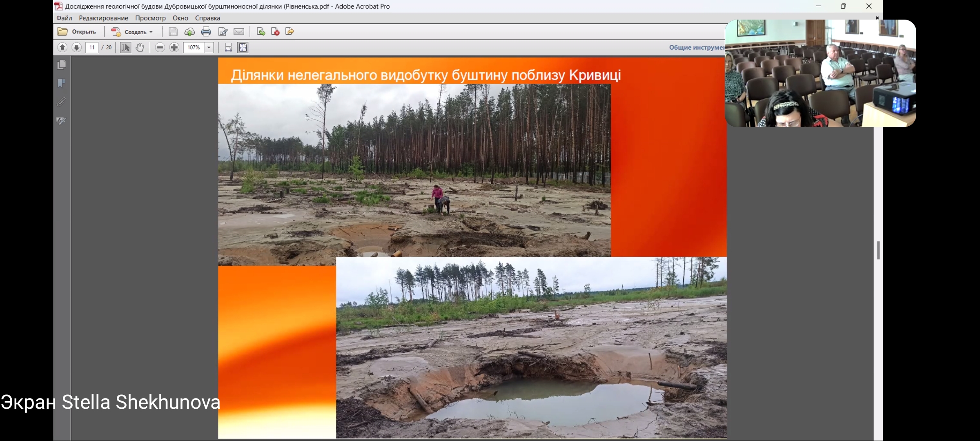
Task: Open the page thumbnails sidebar panel
Action: [x=62, y=65]
